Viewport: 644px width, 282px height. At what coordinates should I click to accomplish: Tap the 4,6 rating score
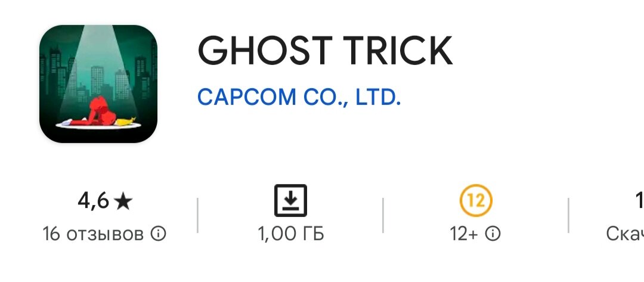click(x=93, y=201)
